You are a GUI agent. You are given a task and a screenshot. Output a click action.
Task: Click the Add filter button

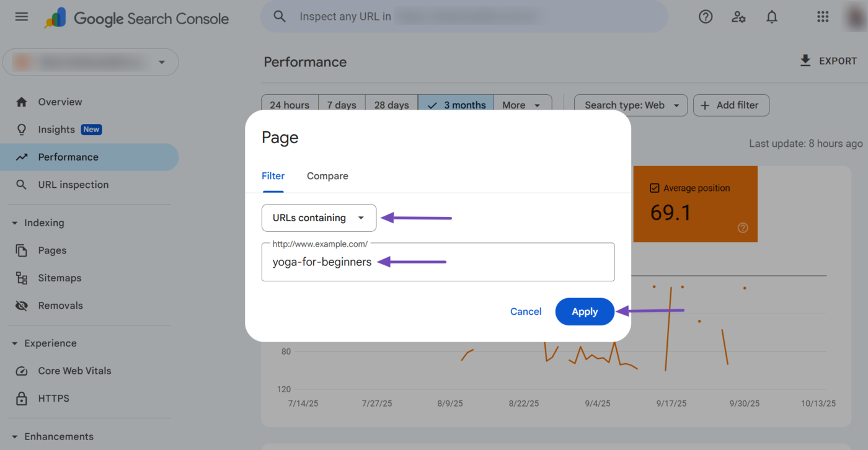730,105
